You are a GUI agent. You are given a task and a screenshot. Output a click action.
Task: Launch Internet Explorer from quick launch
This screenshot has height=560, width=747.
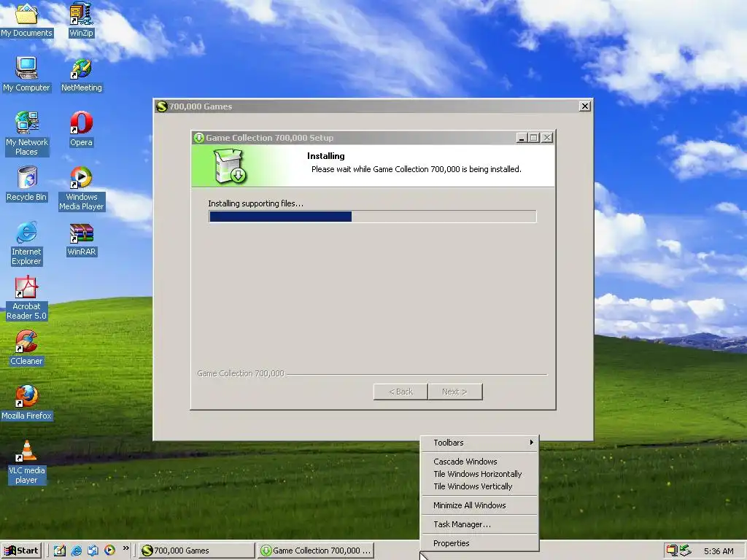(x=76, y=551)
